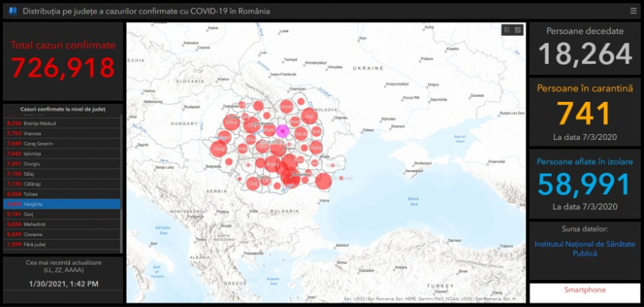
Task: Click the magenta highlighted circle on the map
Action: click(x=282, y=131)
